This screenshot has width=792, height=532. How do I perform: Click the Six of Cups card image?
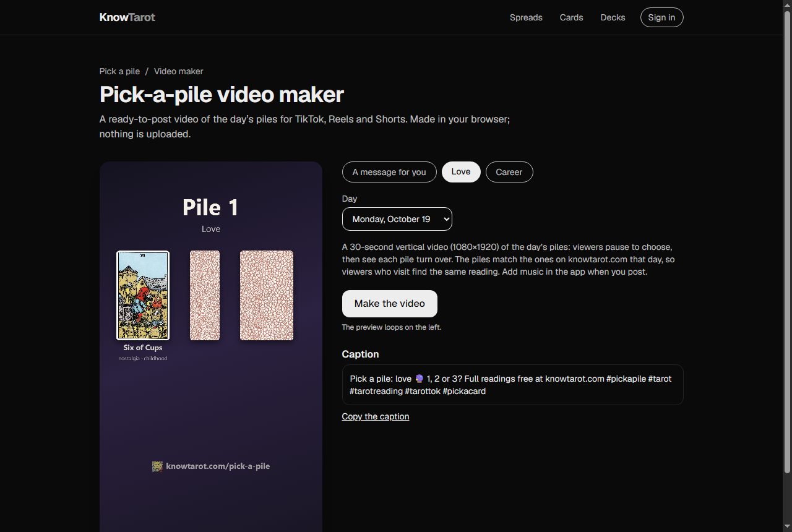(143, 295)
